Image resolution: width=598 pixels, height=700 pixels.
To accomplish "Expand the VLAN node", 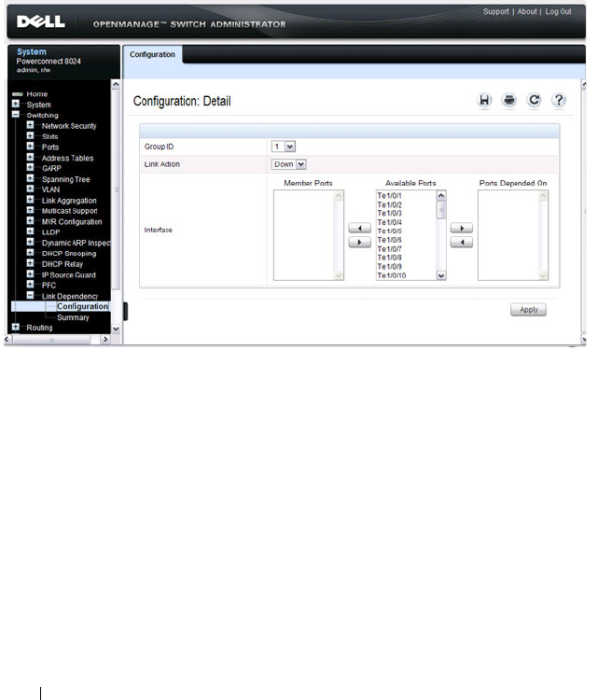I will [30, 189].
